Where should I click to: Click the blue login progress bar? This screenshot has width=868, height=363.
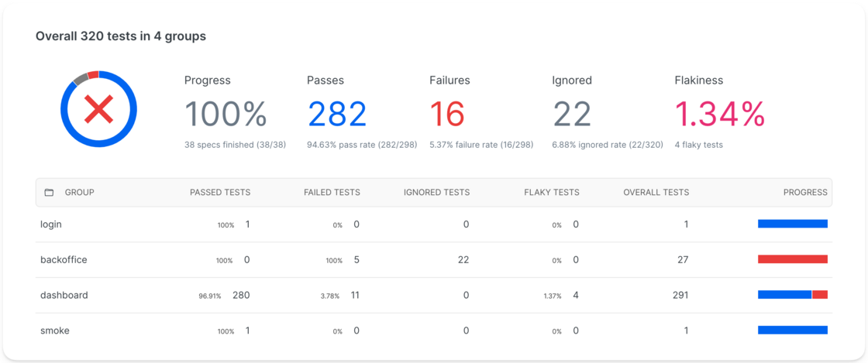tap(793, 224)
